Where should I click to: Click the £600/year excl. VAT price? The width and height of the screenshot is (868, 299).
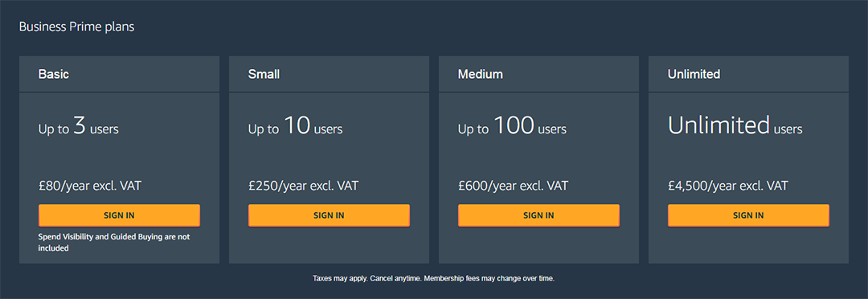pyautogui.click(x=513, y=186)
